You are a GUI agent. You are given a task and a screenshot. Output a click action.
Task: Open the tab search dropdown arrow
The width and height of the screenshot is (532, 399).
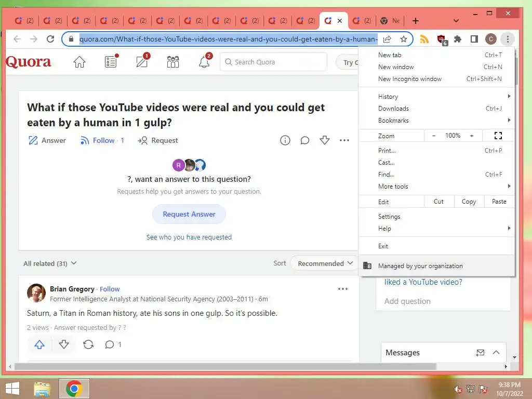click(x=456, y=21)
